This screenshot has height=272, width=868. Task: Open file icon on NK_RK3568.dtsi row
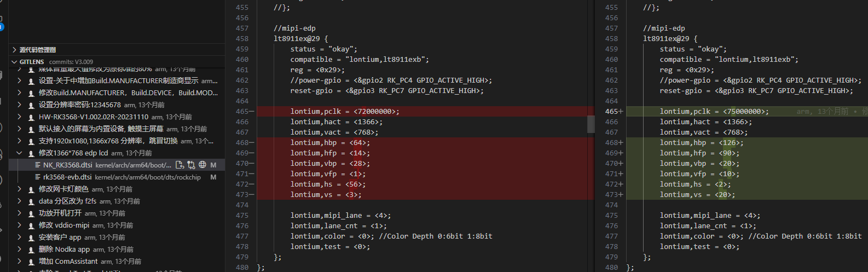tap(180, 165)
